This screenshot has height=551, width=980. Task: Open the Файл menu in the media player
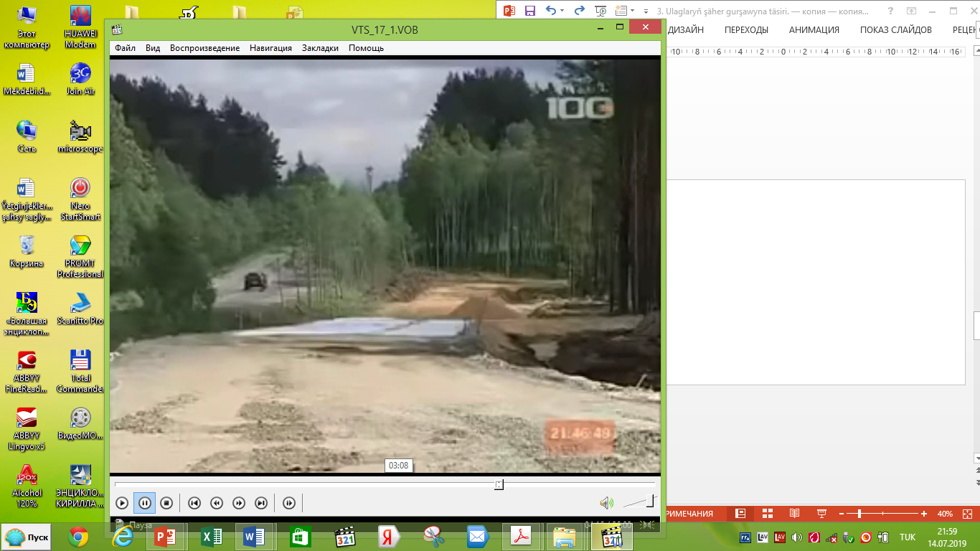click(x=125, y=48)
